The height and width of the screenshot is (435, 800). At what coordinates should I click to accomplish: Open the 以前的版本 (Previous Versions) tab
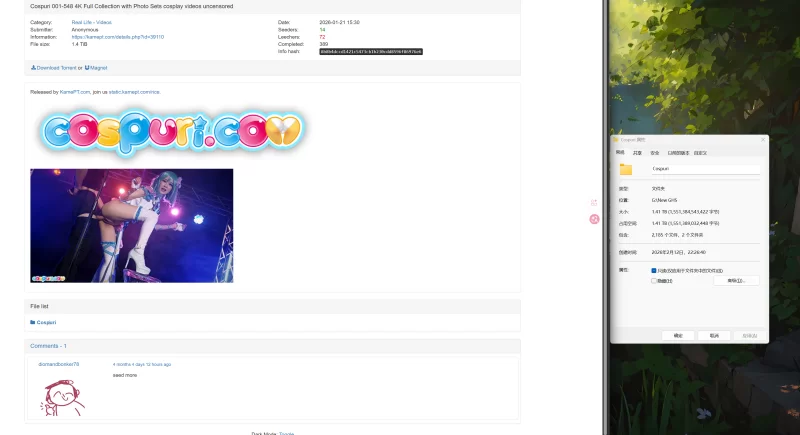click(x=678, y=153)
